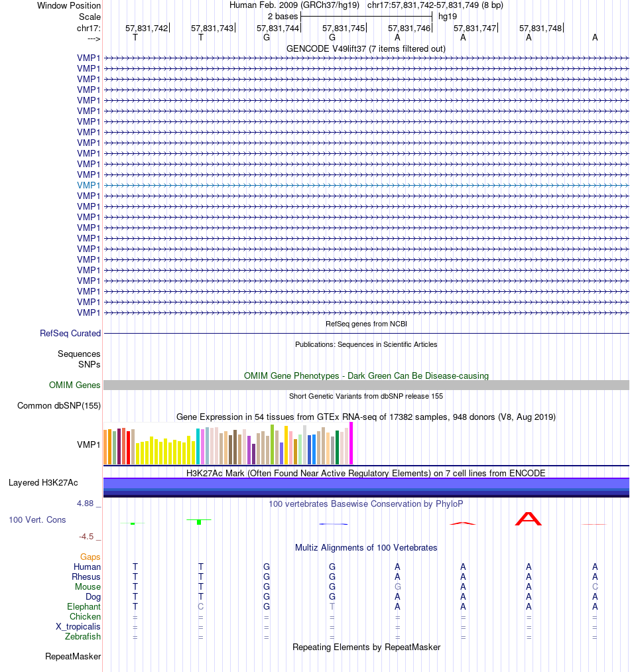The height and width of the screenshot is (672, 630).
Task: Click the 4.88 upper scale value
Action: pyautogui.click(x=85, y=503)
